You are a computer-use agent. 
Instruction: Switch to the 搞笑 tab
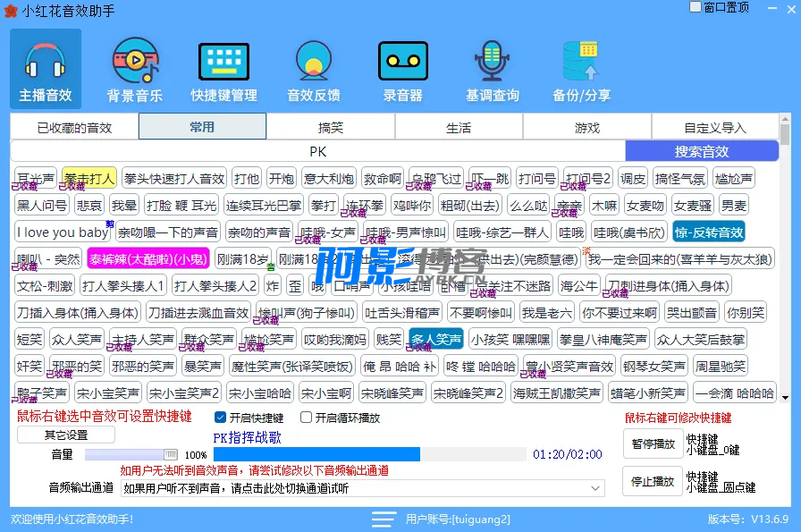(331, 128)
